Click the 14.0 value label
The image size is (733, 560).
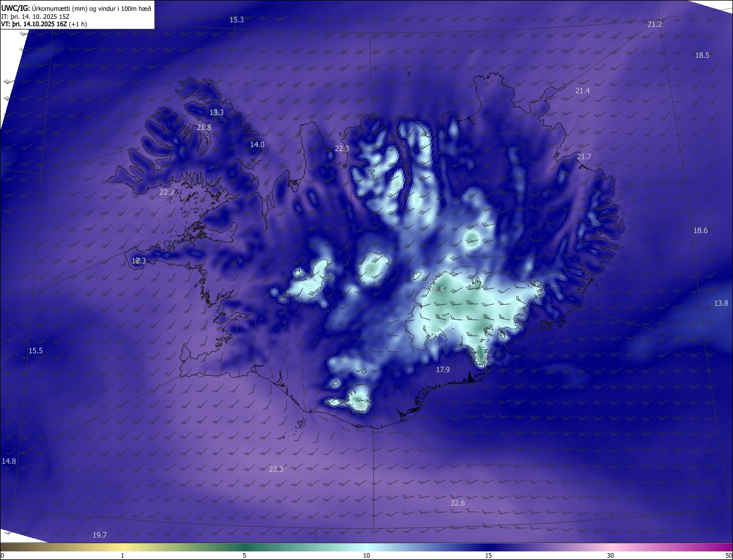click(257, 145)
